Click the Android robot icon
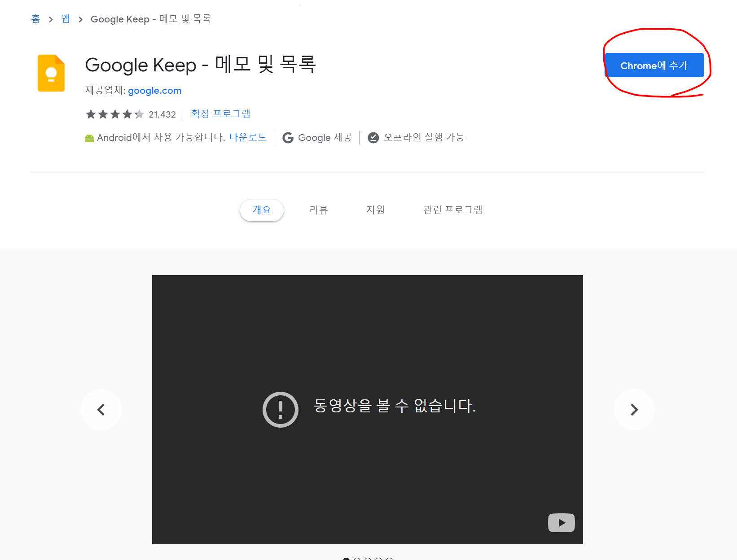 tap(89, 138)
